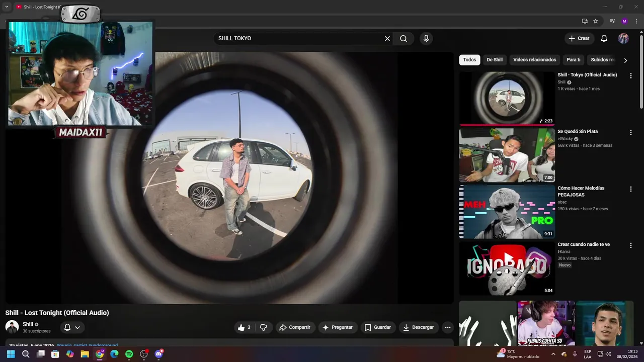The width and height of the screenshot is (644, 362).
Task: Open YouTube notifications bell in header
Action: pyautogui.click(x=604, y=38)
